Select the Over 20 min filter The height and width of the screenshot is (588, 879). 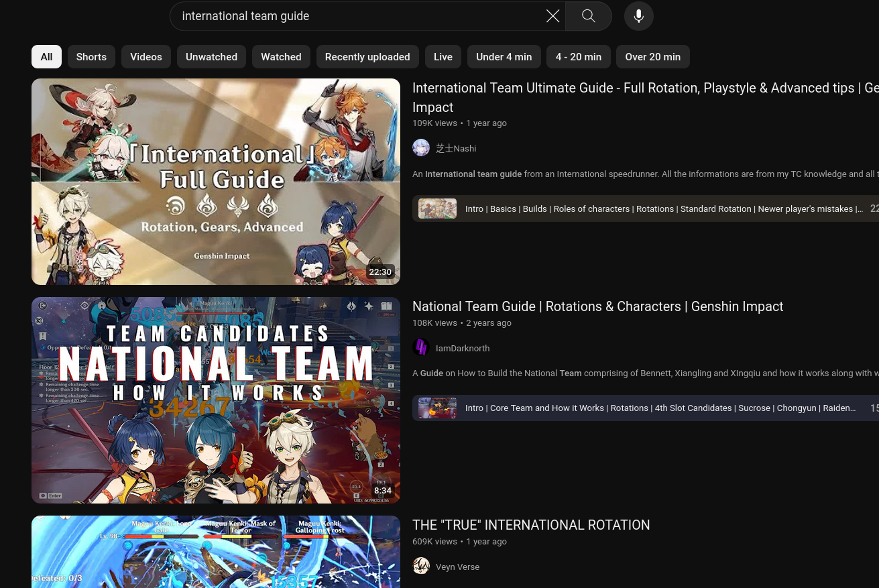[x=653, y=57]
